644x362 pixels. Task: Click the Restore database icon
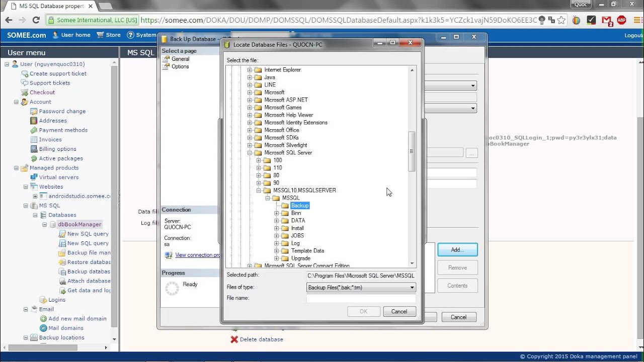[62, 262]
